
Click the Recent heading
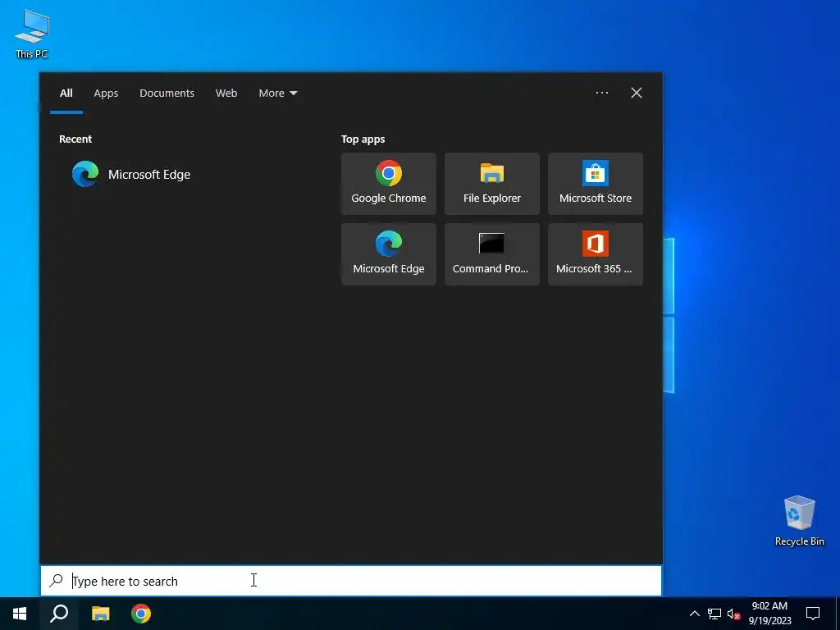coord(75,139)
